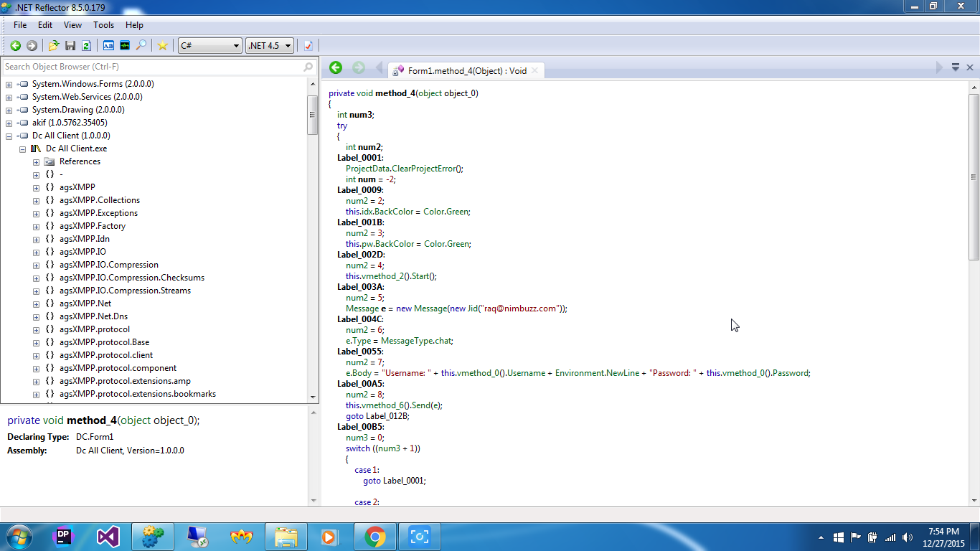Open the dotPeek DP taskbar icon

[x=64, y=537]
